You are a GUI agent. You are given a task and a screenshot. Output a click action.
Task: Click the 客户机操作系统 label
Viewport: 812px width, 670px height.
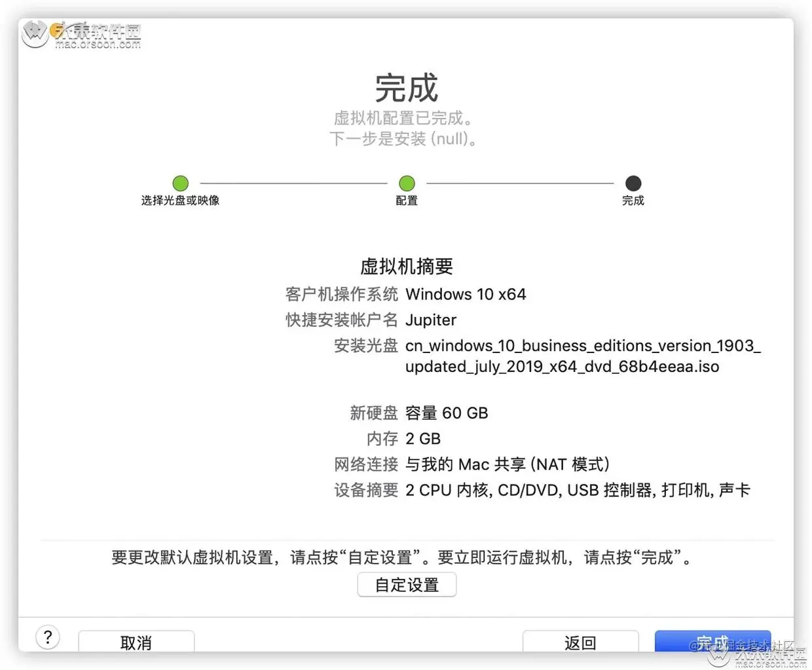pos(341,294)
